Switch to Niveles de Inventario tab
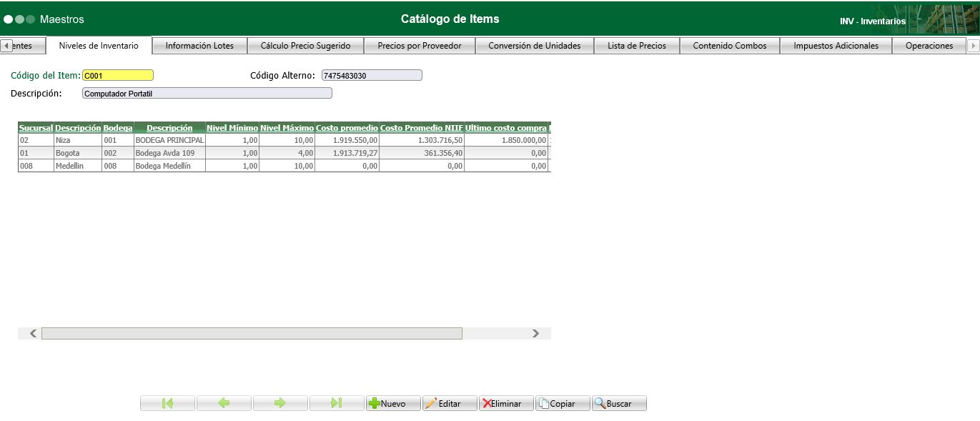The width and height of the screenshot is (980, 421). coord(99,45)
